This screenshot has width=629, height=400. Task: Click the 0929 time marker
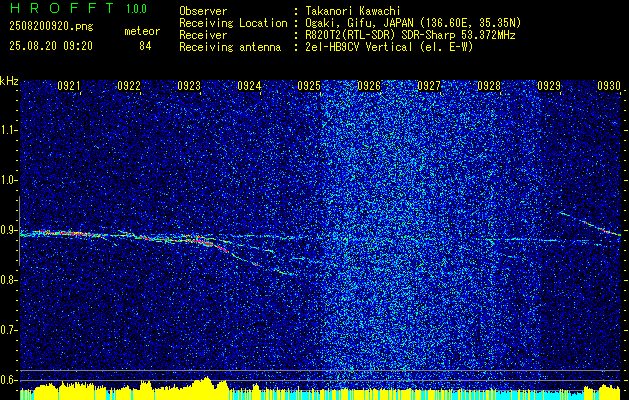[x=549, y=86]
